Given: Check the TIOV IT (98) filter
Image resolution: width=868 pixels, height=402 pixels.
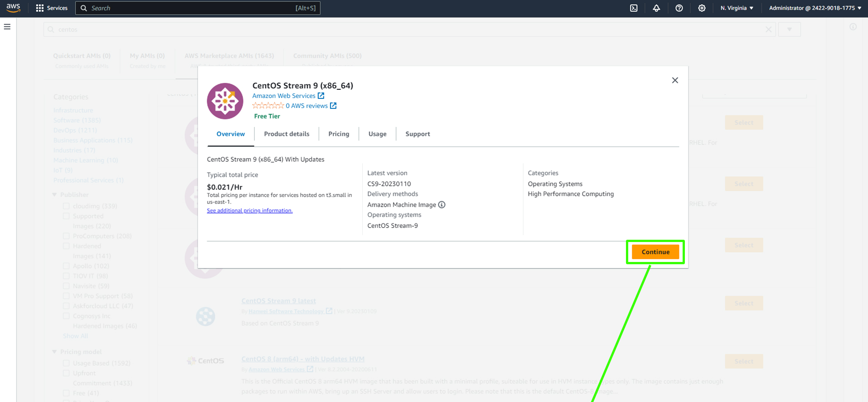Looking at the screenshot, I should [x=66, y=276].
